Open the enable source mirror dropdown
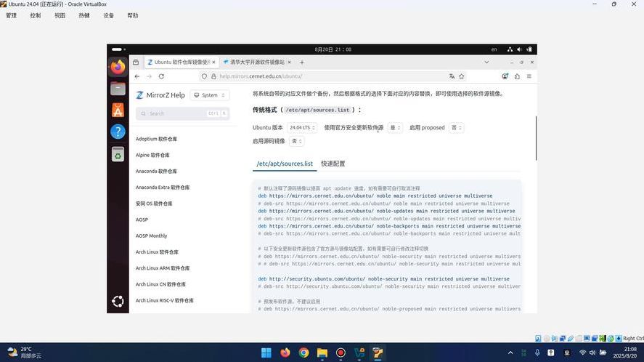This screenshot has width=644, height=362. point(297,141)
